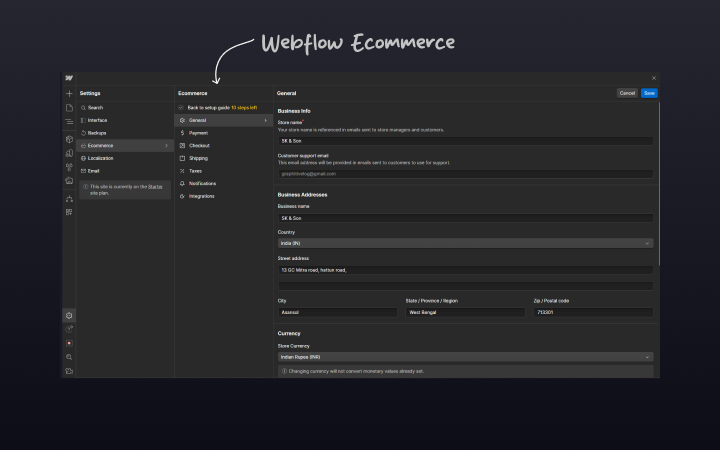Open Interface settings
Image resolution: width=720 pixels, height=450 pixels.
(x=125, y=120)
